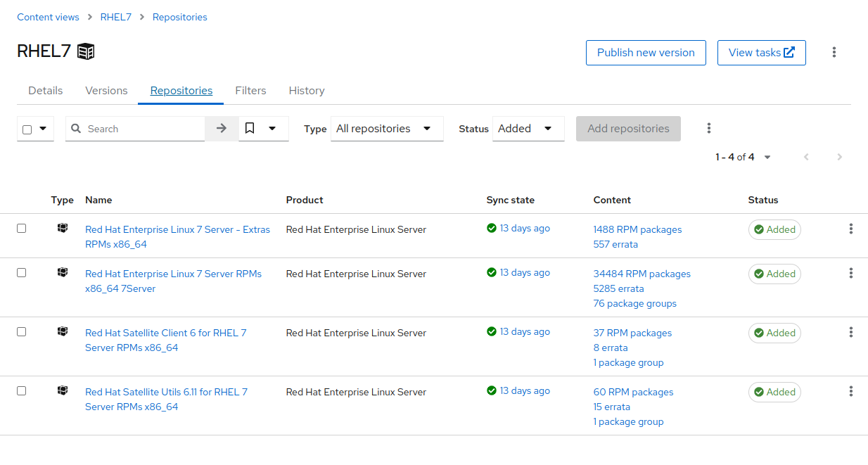Switch to the Versions tab
Viewport: 868px width, 465px height.
106,90
